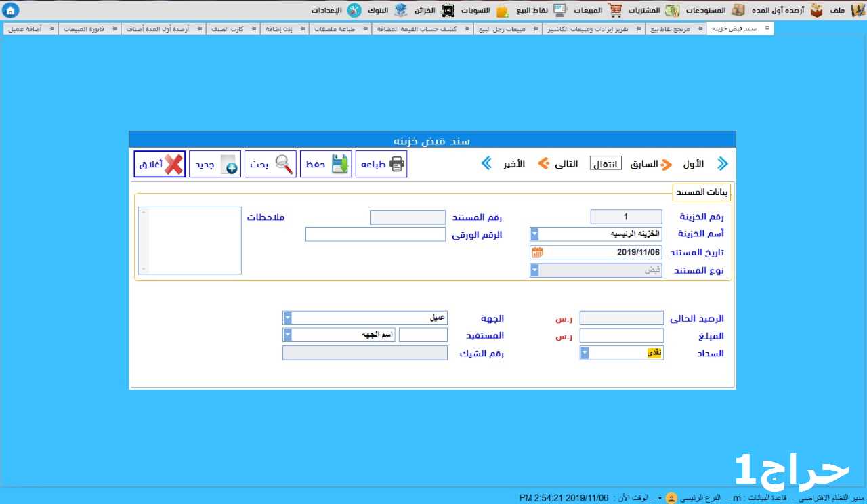
Task: Go to the السابق previous record
Action: tap(651, 164)
